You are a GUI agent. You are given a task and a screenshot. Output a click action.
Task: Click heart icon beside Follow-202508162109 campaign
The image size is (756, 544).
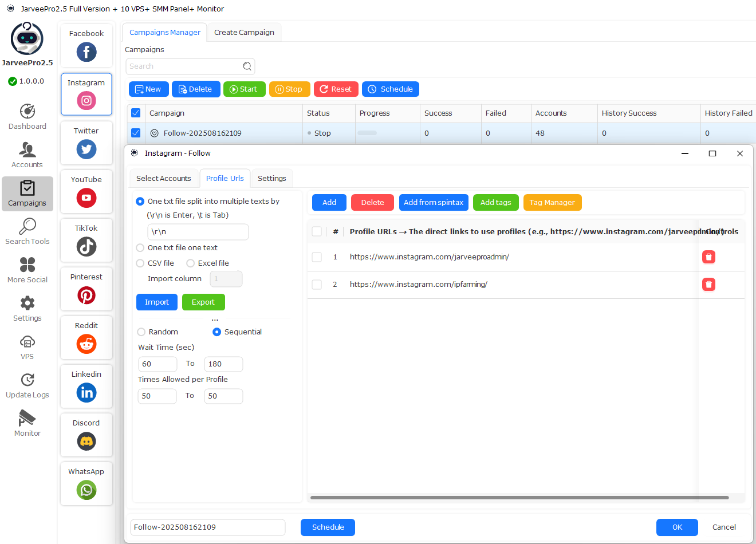pyautogui.click(x=155, y=133)
